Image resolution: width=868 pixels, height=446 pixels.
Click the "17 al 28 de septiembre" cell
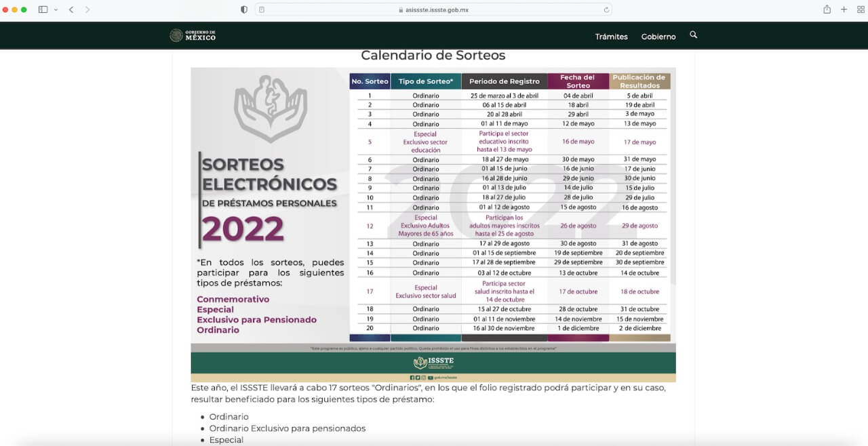pos(505,262)
